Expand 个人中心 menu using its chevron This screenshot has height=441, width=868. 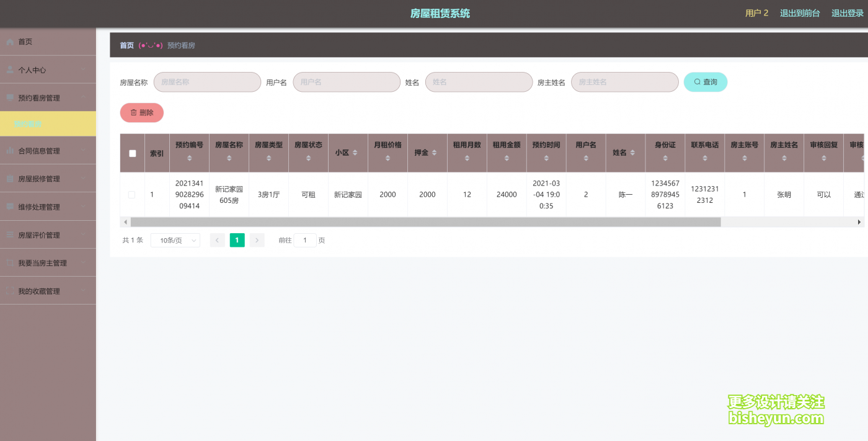coord(82,70)
